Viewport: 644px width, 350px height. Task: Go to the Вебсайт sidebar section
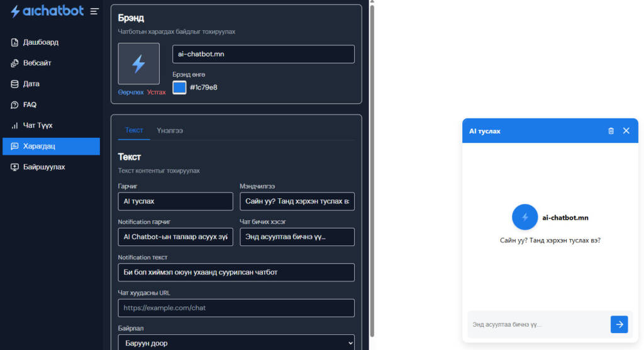(37, 63)
